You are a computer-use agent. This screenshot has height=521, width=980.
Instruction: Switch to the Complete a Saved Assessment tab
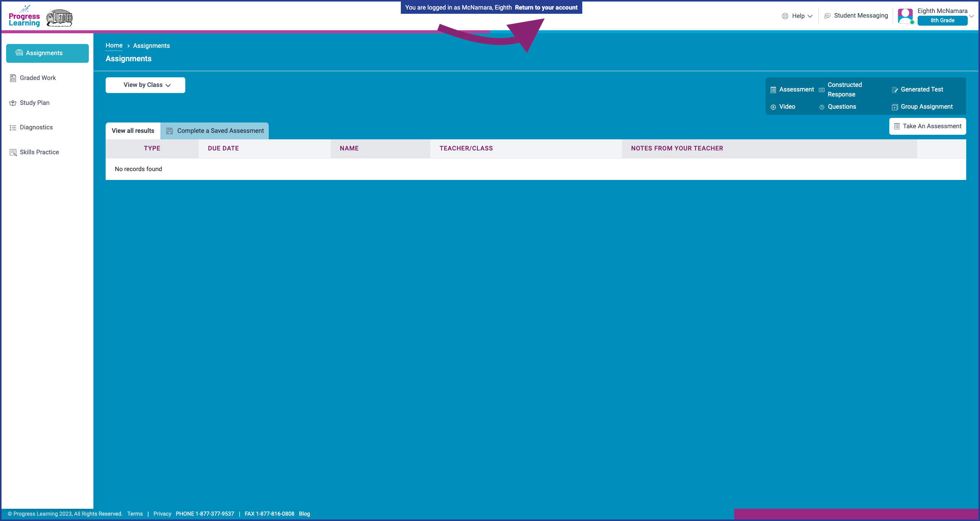click(215, 131)
